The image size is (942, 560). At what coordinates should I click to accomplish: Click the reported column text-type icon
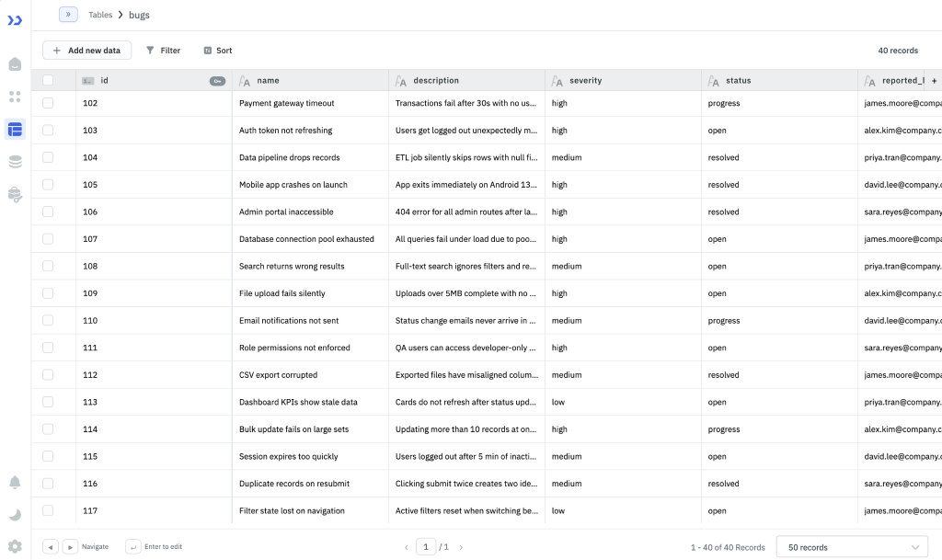[x=869, y=81]
